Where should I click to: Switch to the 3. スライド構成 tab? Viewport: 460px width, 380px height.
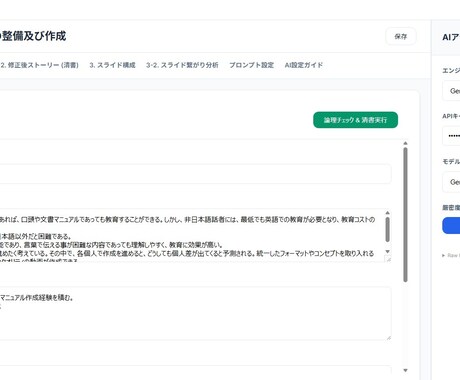pyautogui.click(x=112, y=65)
